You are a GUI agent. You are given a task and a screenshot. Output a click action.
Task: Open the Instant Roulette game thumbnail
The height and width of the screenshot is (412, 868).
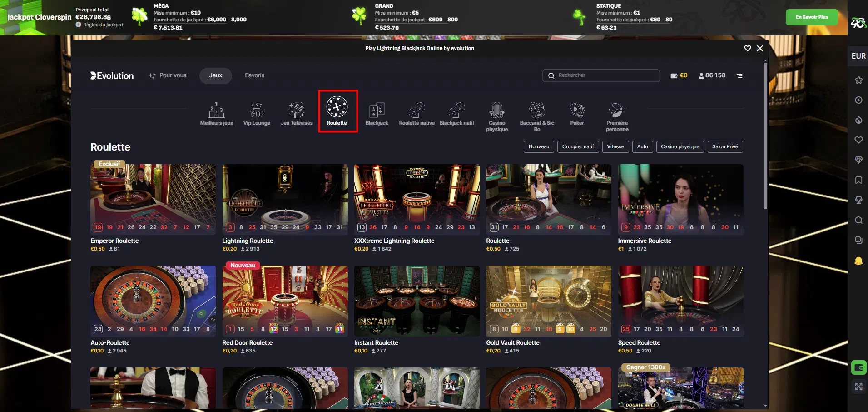click(417, 301)
